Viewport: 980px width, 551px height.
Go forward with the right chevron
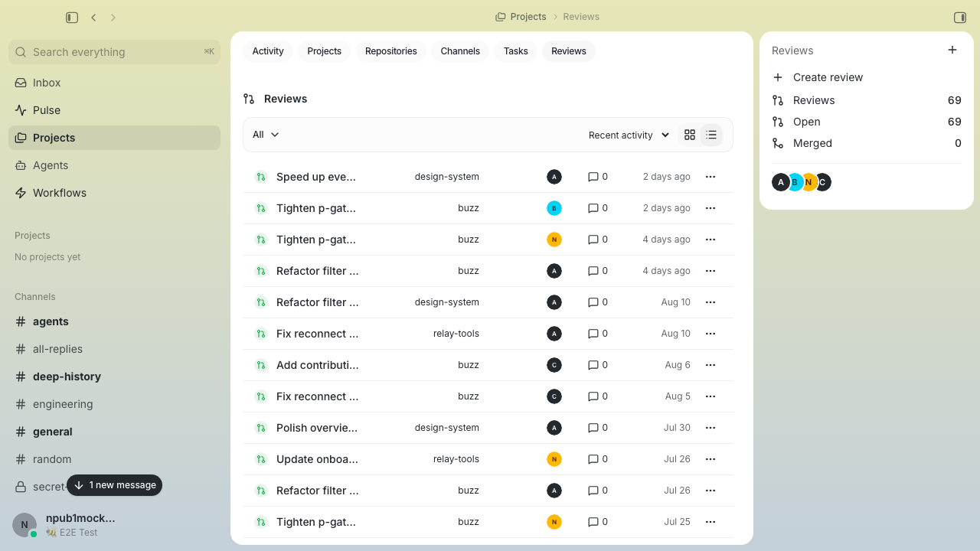tap(113, 17)
